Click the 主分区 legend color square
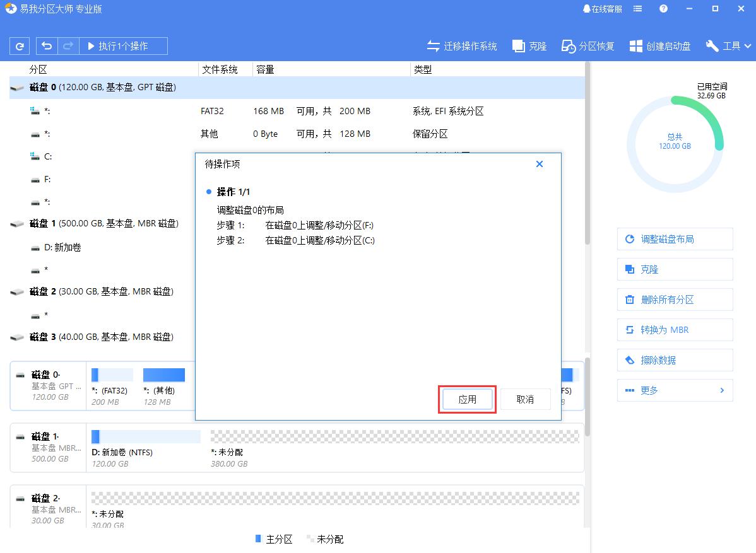Screen dimensions: 756x553 (x=258, y=539)
